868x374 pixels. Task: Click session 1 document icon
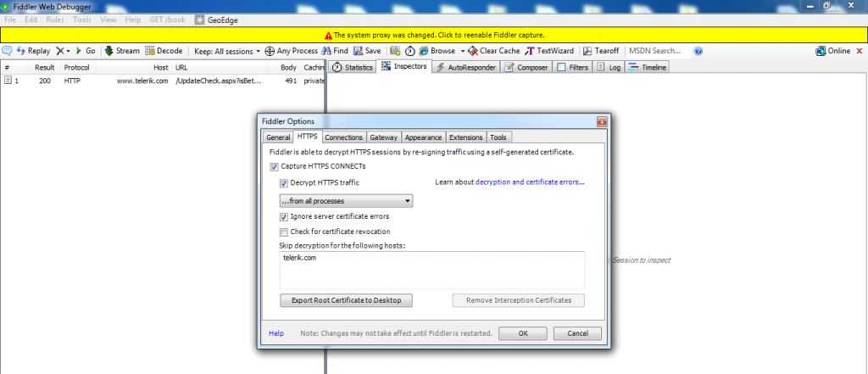[8, 81]
